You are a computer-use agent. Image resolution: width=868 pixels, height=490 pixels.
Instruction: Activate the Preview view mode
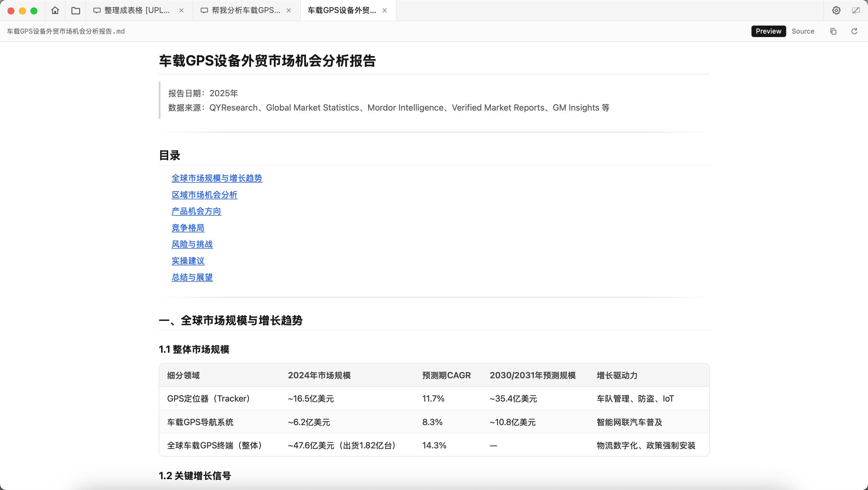point(768,31)
